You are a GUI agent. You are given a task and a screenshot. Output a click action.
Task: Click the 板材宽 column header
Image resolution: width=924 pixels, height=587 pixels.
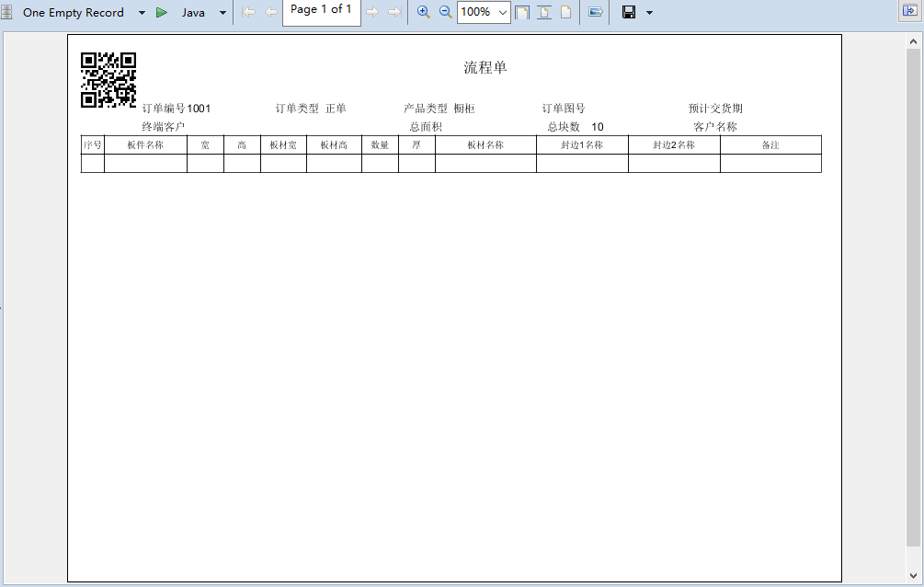point(283,145)
